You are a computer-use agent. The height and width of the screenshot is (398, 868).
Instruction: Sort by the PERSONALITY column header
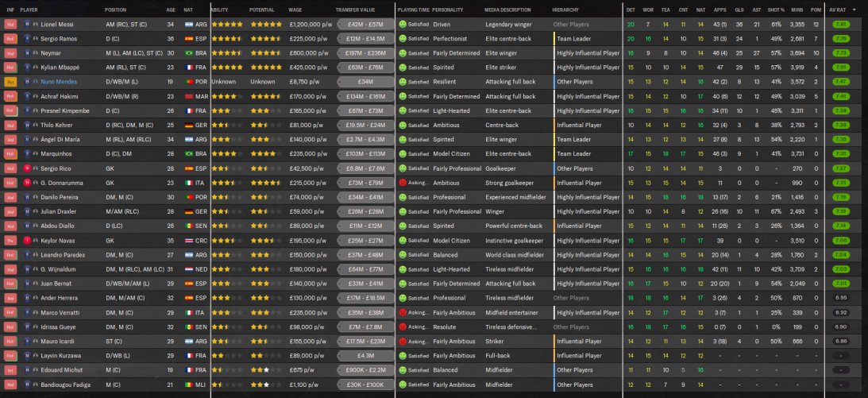tap(447, 10)
